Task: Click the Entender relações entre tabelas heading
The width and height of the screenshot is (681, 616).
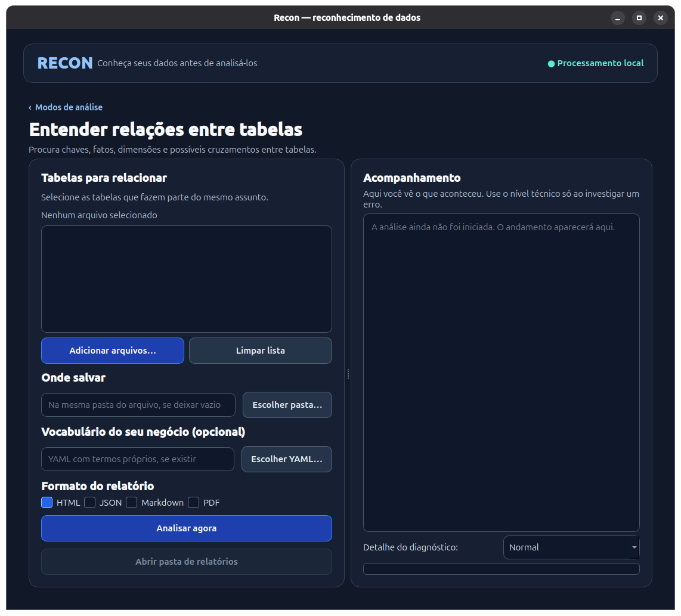Action: click(165, 129)
